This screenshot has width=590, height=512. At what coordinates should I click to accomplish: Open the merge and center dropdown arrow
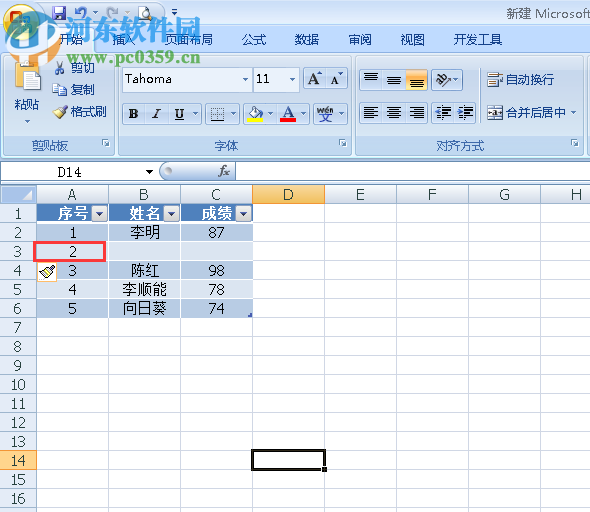click(573, 112)
